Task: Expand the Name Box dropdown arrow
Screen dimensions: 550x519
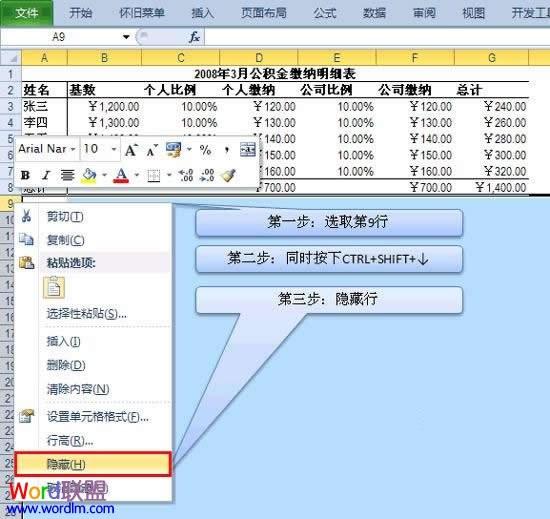Action: pos(126,36)
